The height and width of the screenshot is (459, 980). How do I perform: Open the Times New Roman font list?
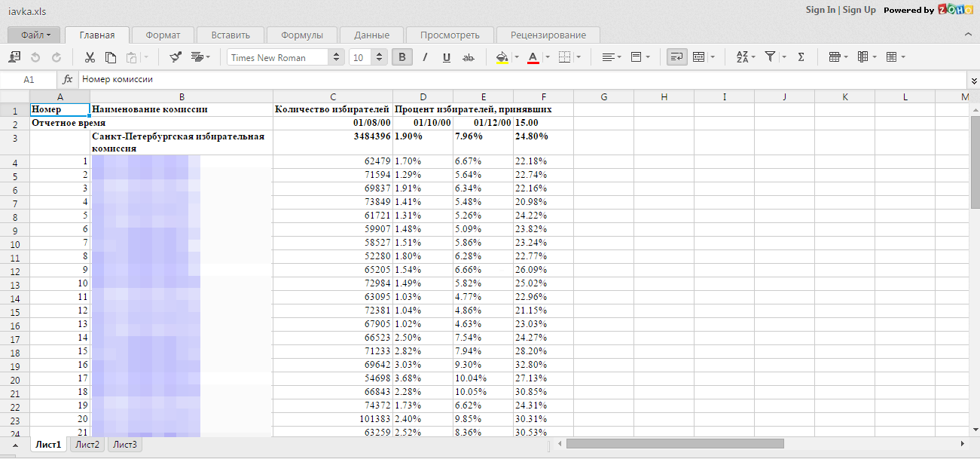285,57
